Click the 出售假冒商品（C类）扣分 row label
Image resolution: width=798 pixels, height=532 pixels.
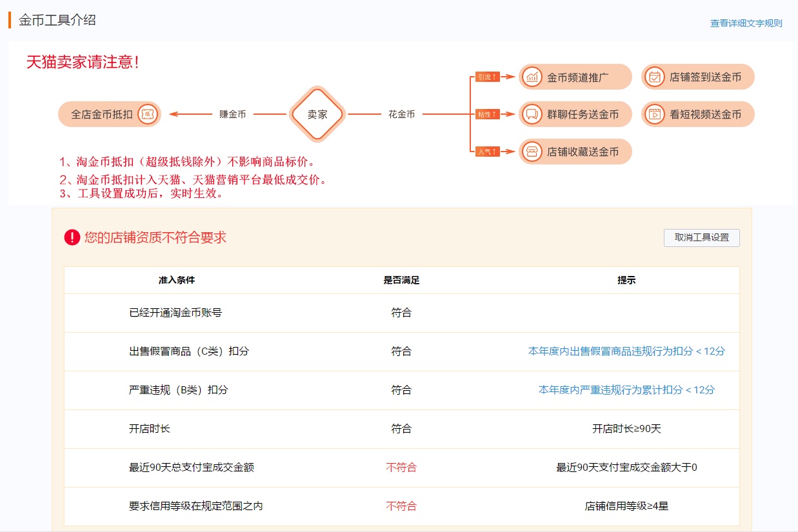point(189,351)
